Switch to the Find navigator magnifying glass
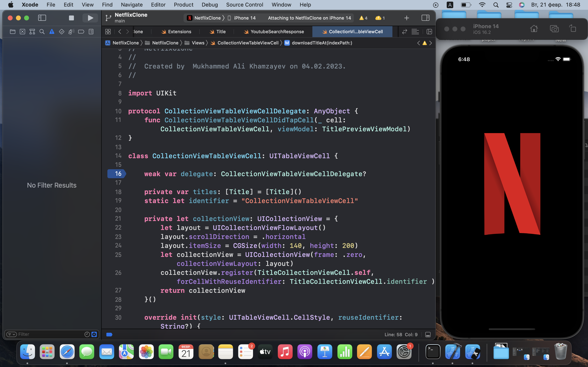Screen dimensions: 588x367 42,32
